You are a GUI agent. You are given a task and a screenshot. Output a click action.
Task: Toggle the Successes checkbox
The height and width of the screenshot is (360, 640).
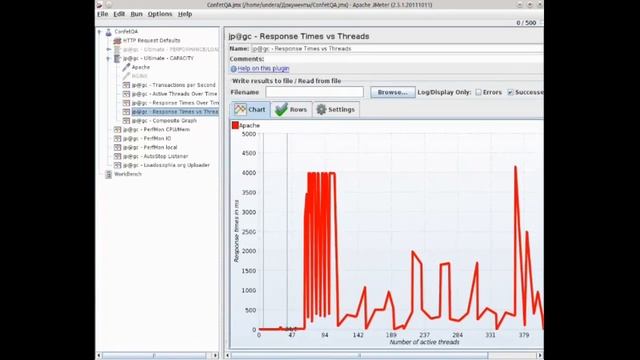(x=510, y=92)
